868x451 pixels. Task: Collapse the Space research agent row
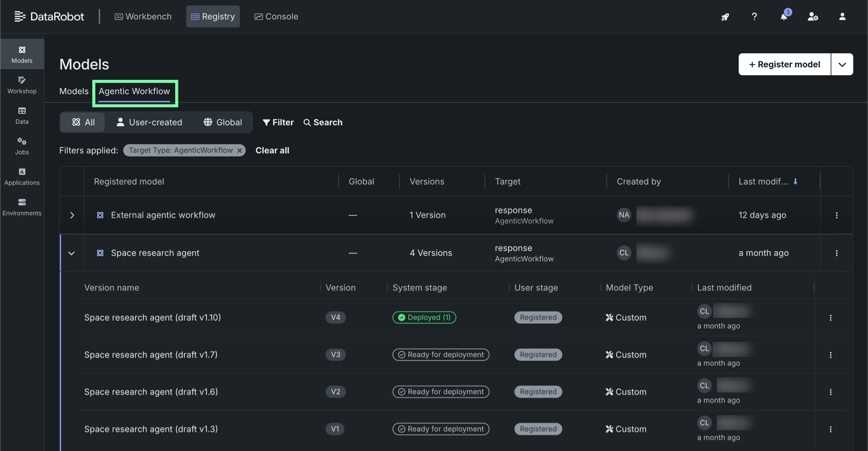tap(72, 253)
